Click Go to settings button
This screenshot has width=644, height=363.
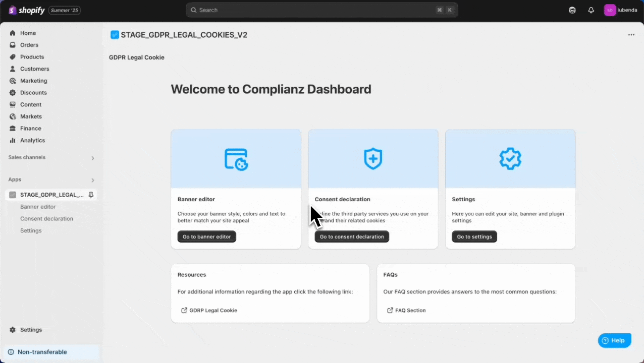coord(474,236)
